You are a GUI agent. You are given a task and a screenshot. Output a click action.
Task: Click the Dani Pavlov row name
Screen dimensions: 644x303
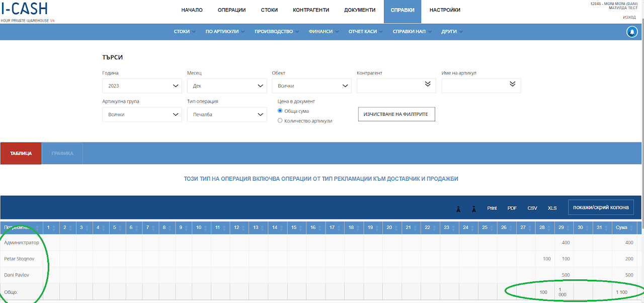coord(18,275)
